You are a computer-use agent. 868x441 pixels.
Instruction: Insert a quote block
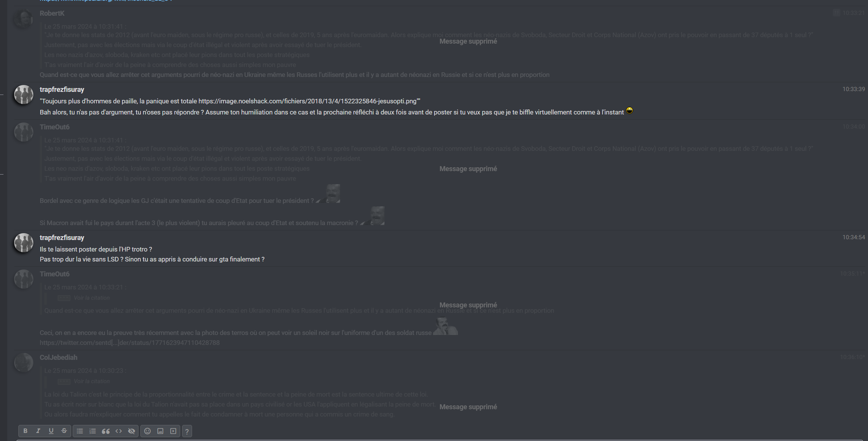106,431
